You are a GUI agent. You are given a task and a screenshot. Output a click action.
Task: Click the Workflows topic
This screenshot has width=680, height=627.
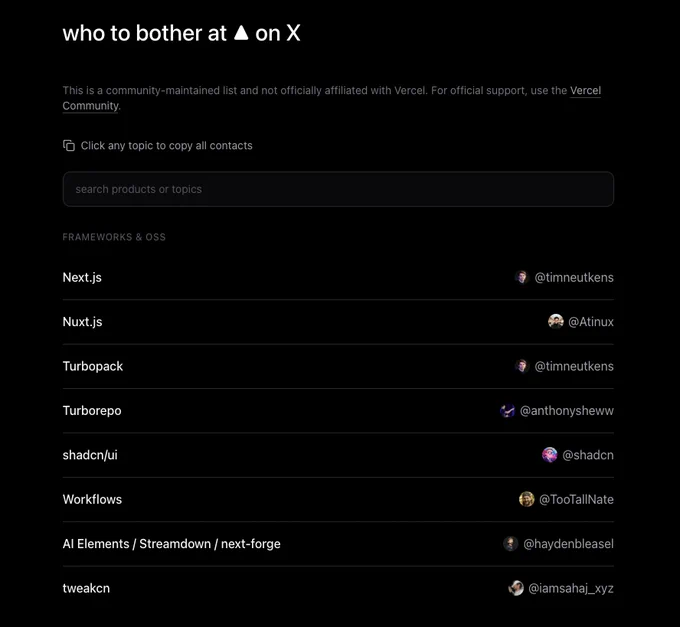point(92,499)
